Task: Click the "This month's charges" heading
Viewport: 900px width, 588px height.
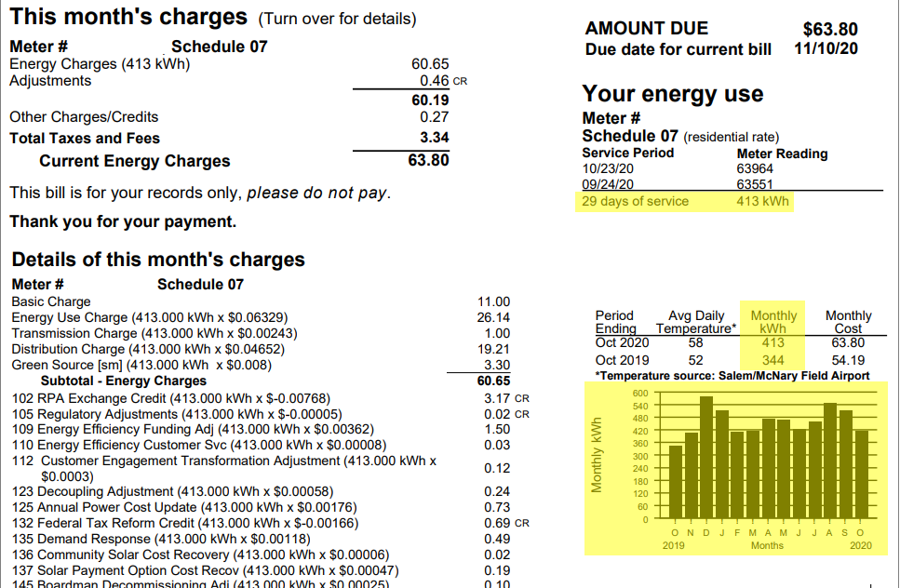Action: click(128, 17)
